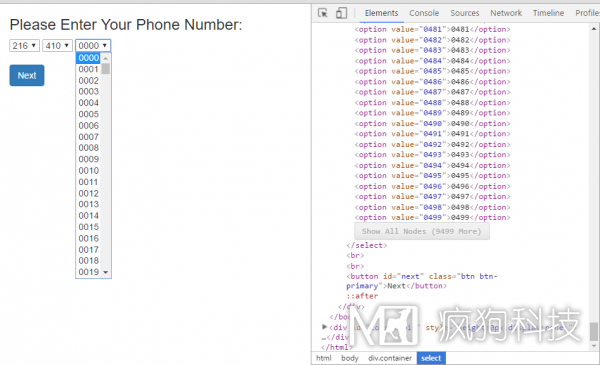600x365 pixels.
Task: Open the 410 prefix dropdown
Action: pyautogui.click(x=57, y=46)
